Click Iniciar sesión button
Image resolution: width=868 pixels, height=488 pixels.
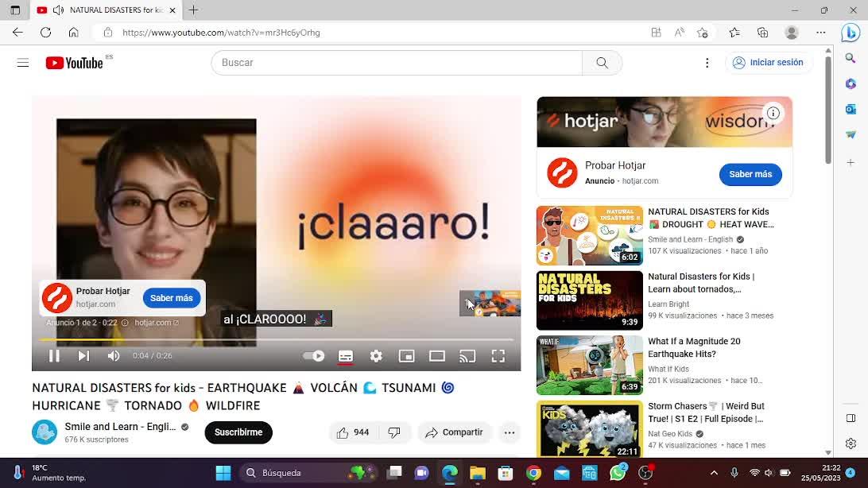click(x=769, y=63)
